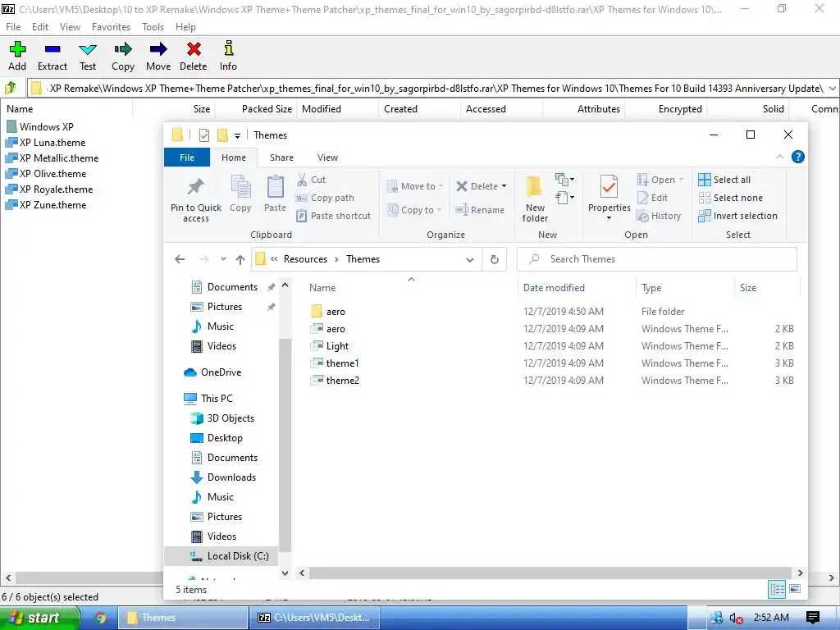
Task: Click Cut in the Clipboard group
Action: click(x=311, y=180)
